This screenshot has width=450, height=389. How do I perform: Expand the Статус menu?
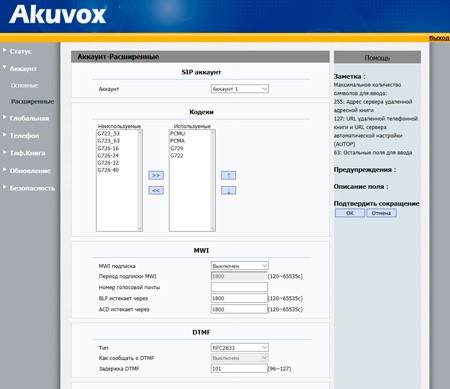[x=21, y=51]
